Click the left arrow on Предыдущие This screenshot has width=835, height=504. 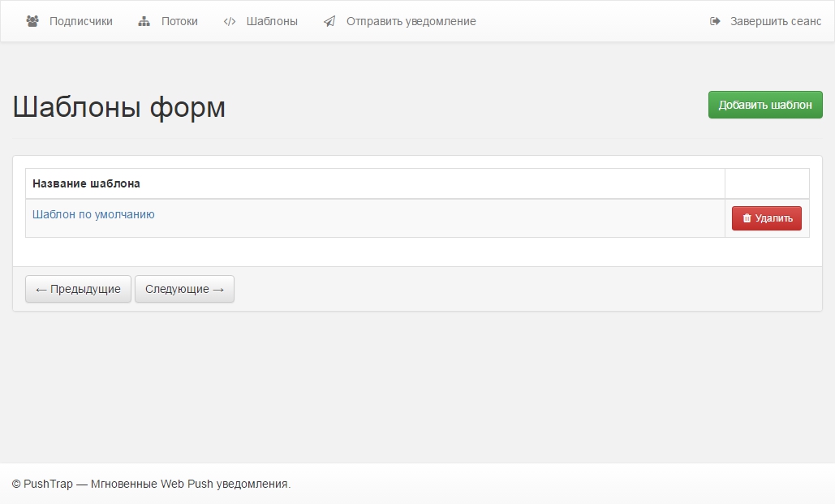tap(41, 289)
